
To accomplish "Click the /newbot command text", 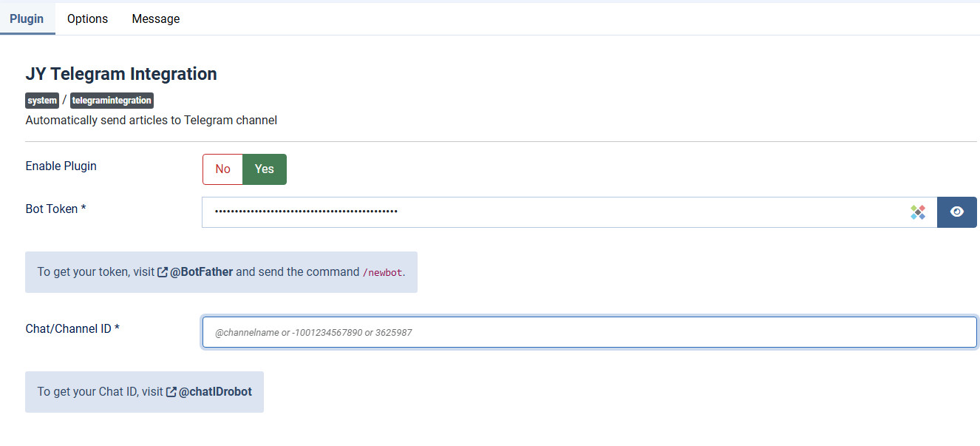I will tap(382, 273).
